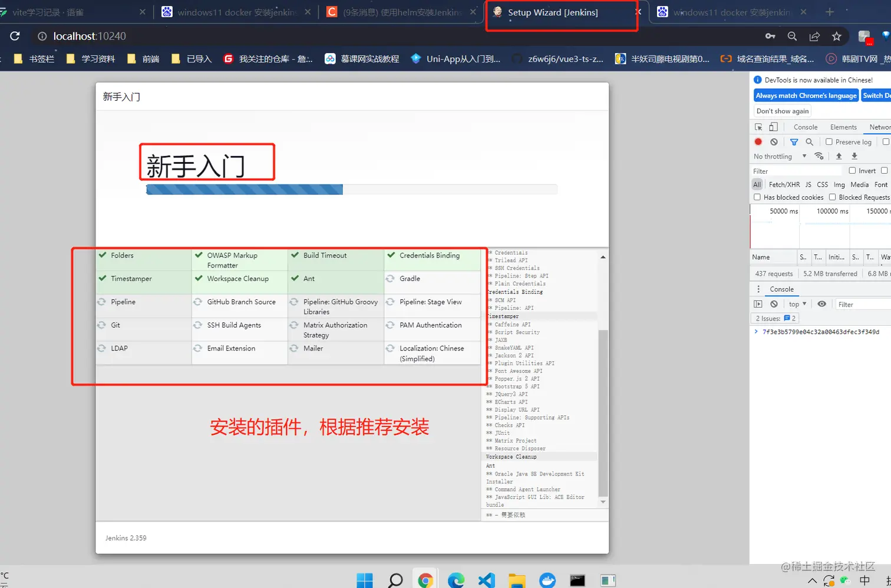Expand the console hash output entry
The width and height of the screenshot is (891, 588).
point(756,332)
